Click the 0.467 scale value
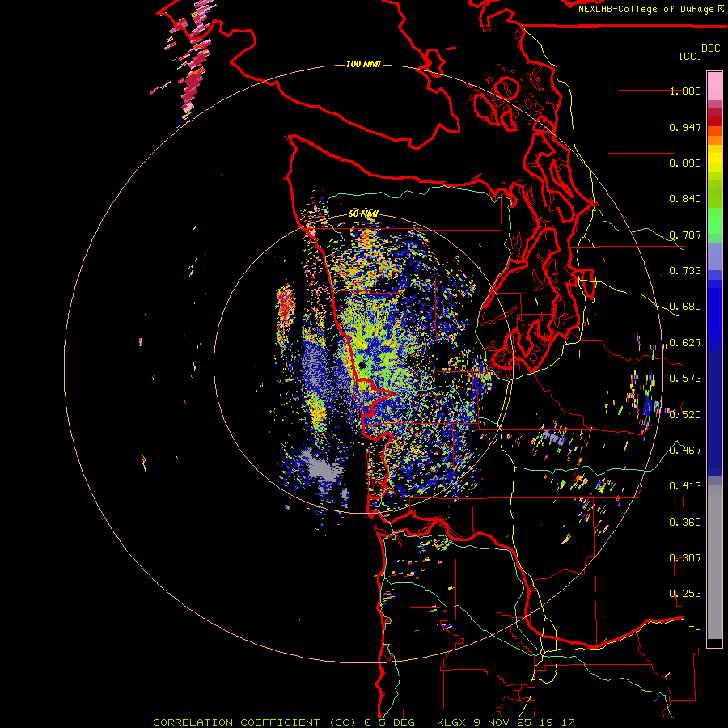The height and width of the screenshot is (728, 728). point(685,451)
